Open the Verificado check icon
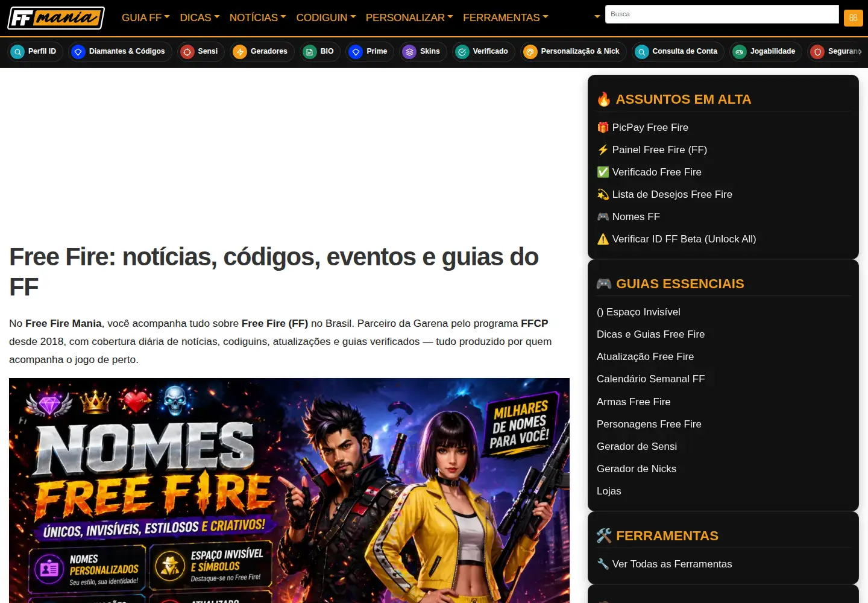The image size is (868, 603). click(x=462, y=52)
